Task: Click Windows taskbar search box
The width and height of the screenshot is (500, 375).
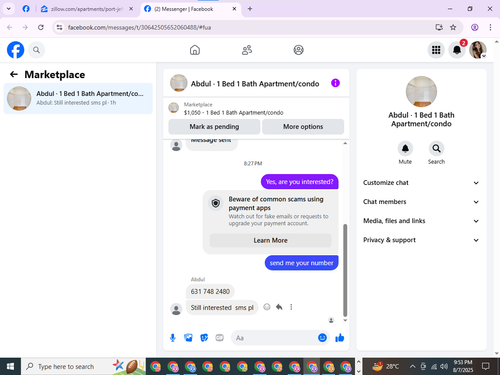Action: [83, 367]
